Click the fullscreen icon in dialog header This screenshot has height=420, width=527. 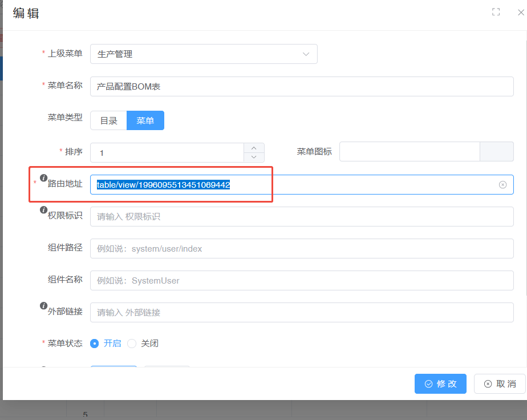496,12
